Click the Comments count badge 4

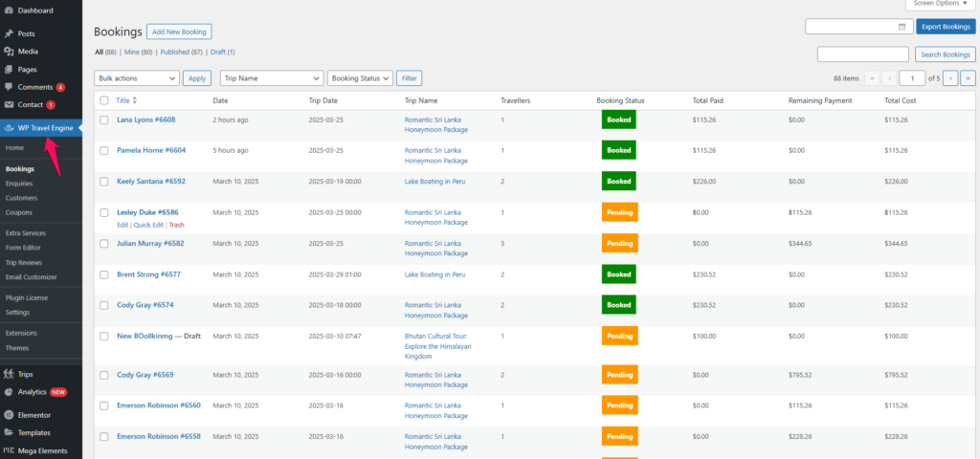(x=60, y=87)
